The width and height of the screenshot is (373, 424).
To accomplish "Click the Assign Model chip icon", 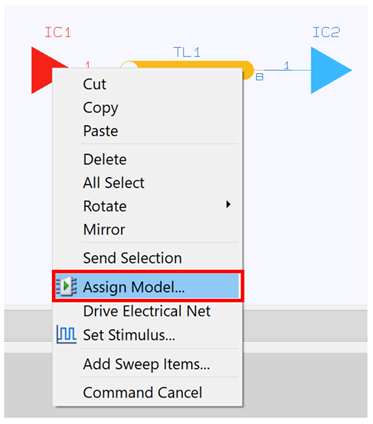I will [x=66, y=286].
